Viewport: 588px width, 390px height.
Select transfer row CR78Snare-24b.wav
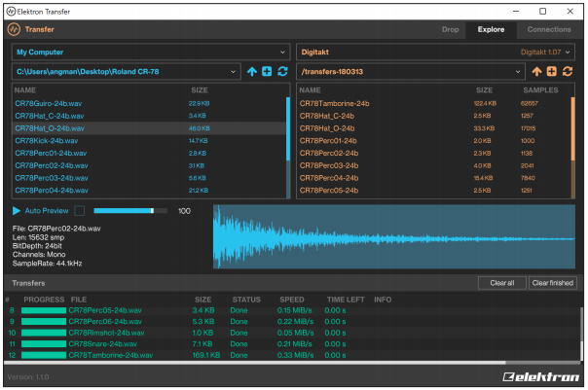(292, 344)
